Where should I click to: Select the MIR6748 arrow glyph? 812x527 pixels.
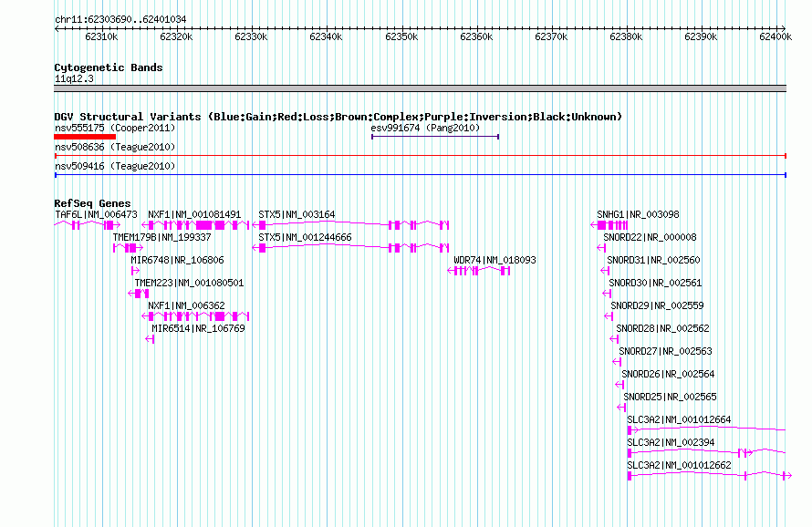point(135,270)
